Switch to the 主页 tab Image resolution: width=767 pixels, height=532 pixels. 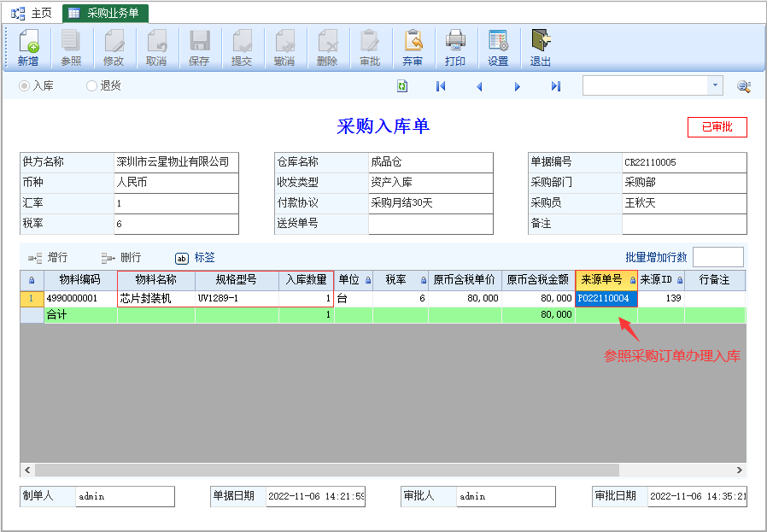[32, 13]
